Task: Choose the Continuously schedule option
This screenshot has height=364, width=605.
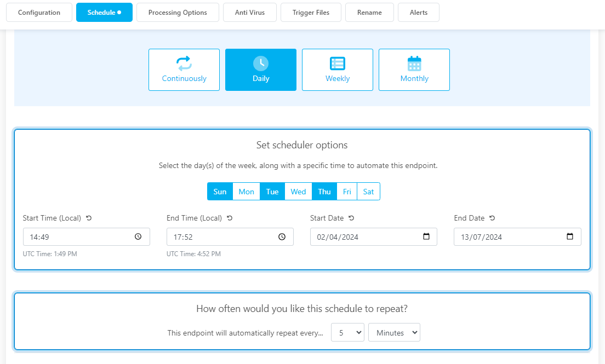Action: click(184, 70)
